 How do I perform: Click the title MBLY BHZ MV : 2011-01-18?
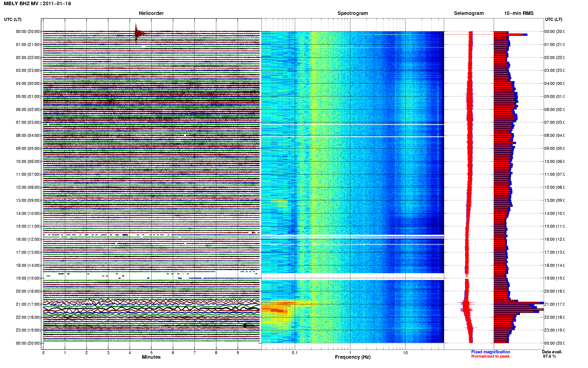point(37,4)
